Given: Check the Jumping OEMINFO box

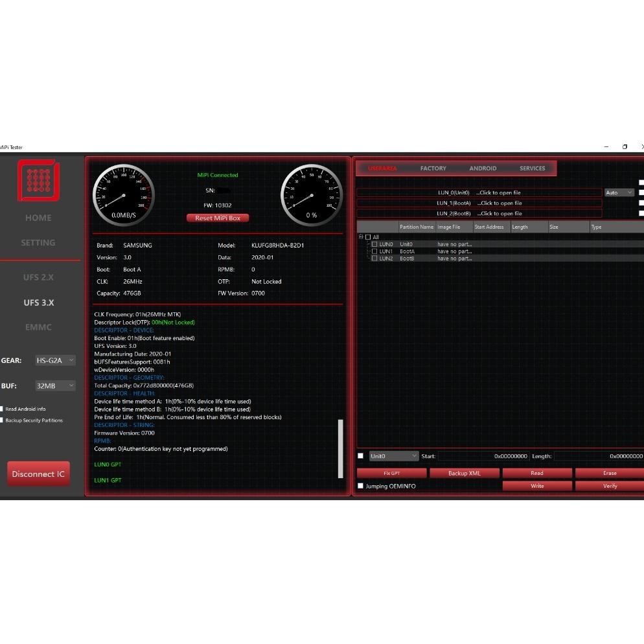Looking at the screenshot, I should [x=361, y=486].
